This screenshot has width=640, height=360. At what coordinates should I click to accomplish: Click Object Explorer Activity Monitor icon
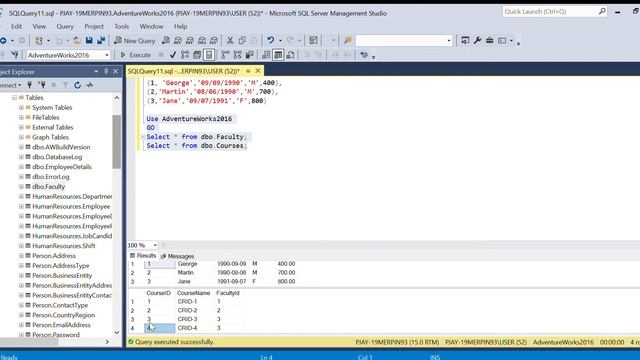click(89, 85)
